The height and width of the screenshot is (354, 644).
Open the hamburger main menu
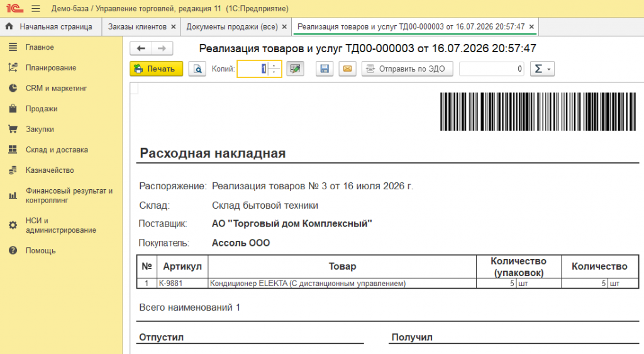[x=36, y=8]
